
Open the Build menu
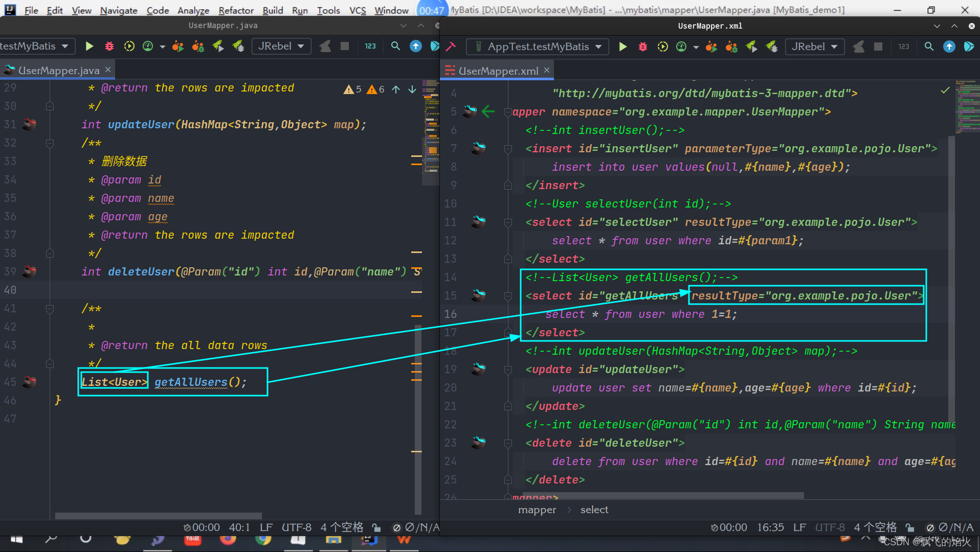(273, 10)
